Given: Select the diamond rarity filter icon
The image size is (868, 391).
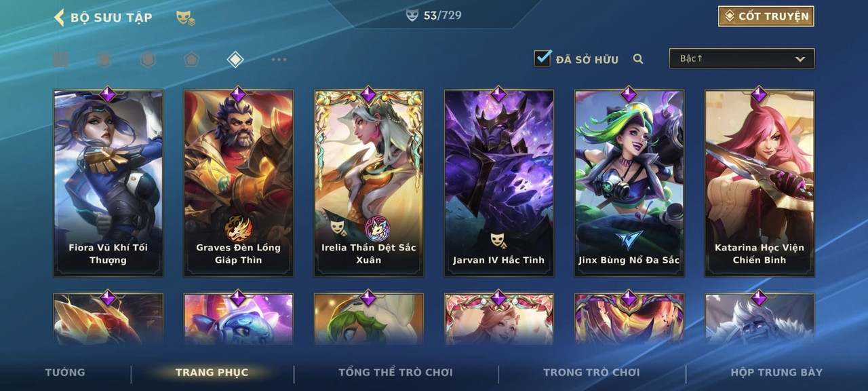Looking at the screenshot, I should (x=235, y=60).
